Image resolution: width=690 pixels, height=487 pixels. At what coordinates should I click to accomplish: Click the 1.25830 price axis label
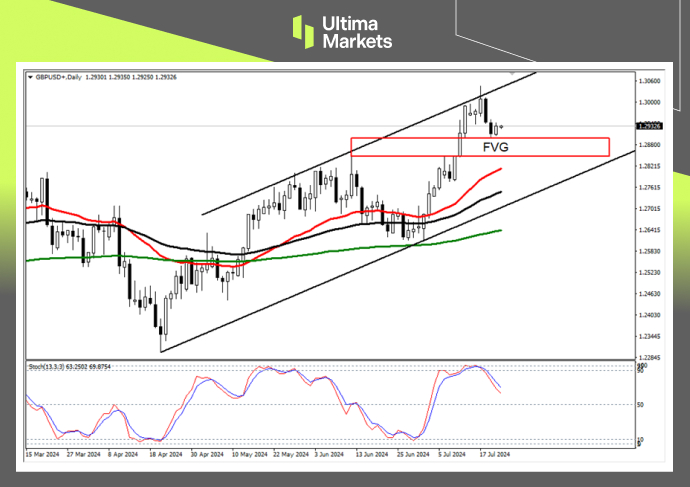click(x=651, y=252)
